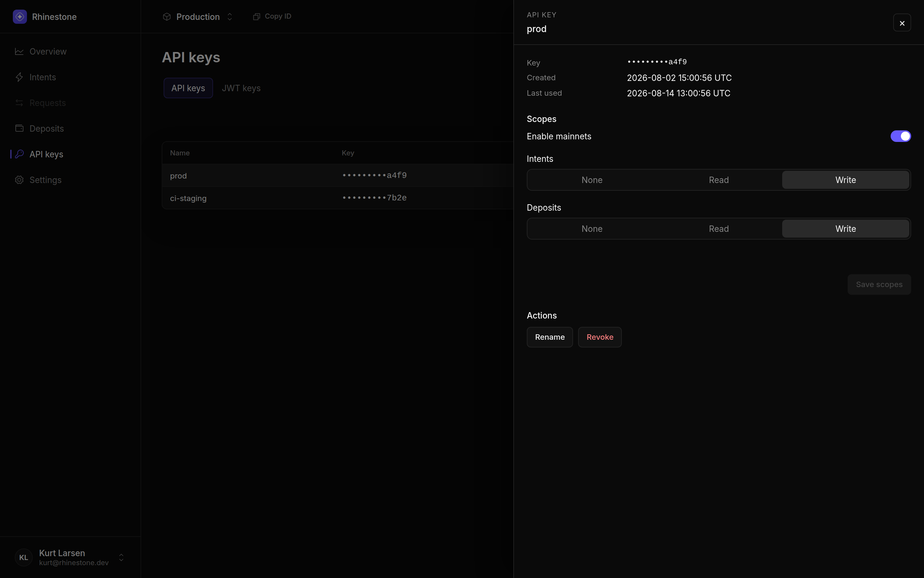Click the Created timestamp 2026-08-02 15:00:56 UTC
The width and height of the screenshot is (924, 578).
tap(679, 78)
